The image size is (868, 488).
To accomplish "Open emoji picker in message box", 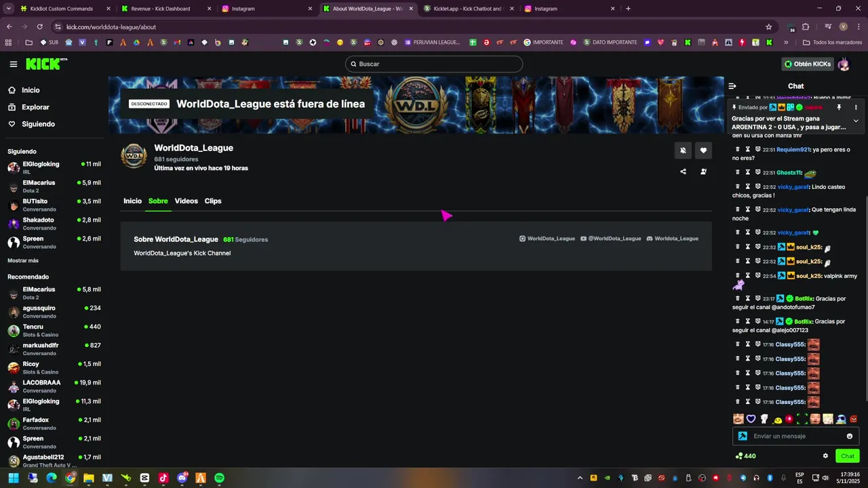I will coord(850,436).
